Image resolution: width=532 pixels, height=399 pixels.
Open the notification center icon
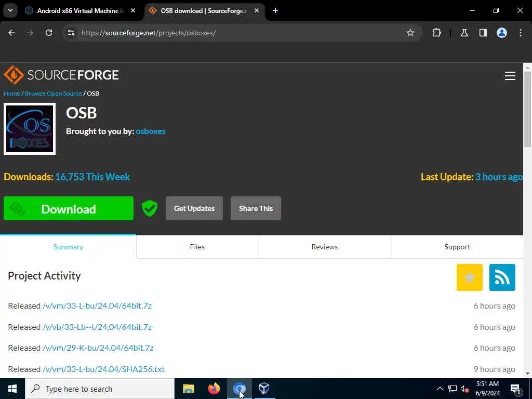[x=515, y=389]
